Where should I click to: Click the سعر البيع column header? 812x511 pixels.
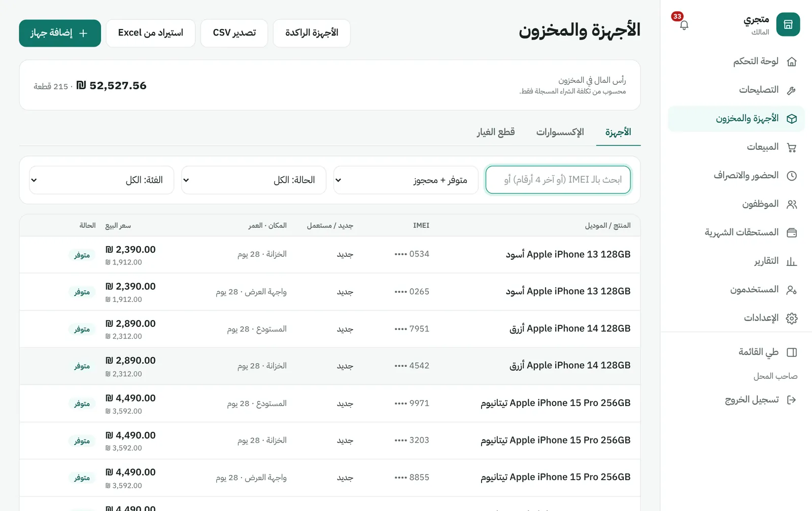pos(118,225)
